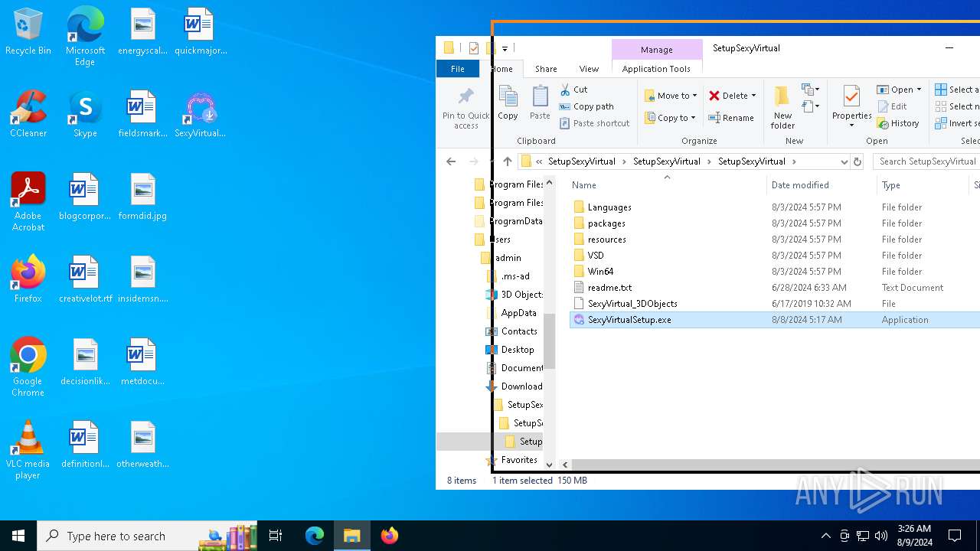
Task: Open the Open button dropdown arrow
Action: pos(919,90)
